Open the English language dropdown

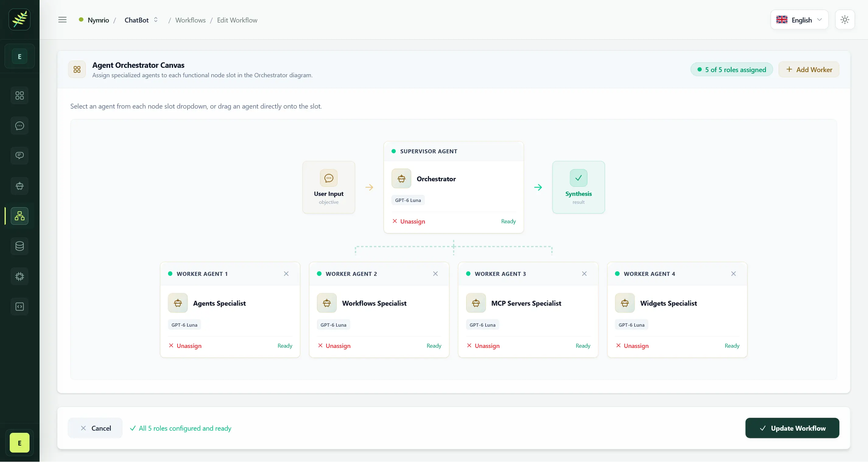[799, 20]
